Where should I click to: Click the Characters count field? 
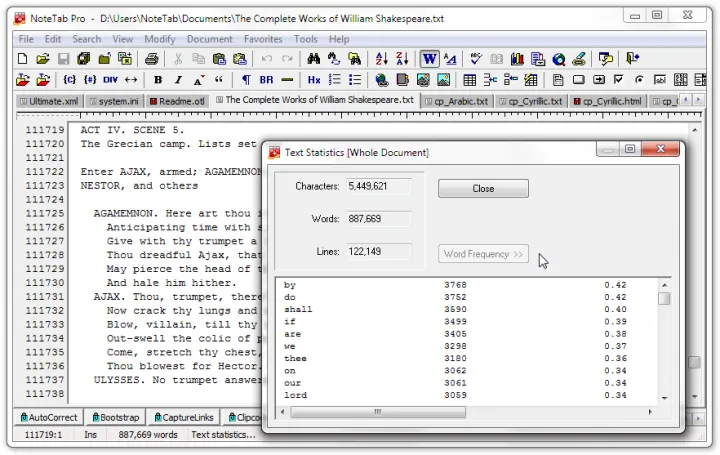coord(378,186)
